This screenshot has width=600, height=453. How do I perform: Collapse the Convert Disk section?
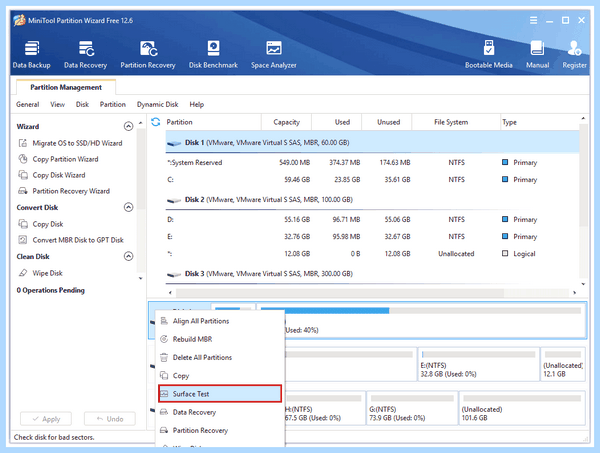click(129, 207)
